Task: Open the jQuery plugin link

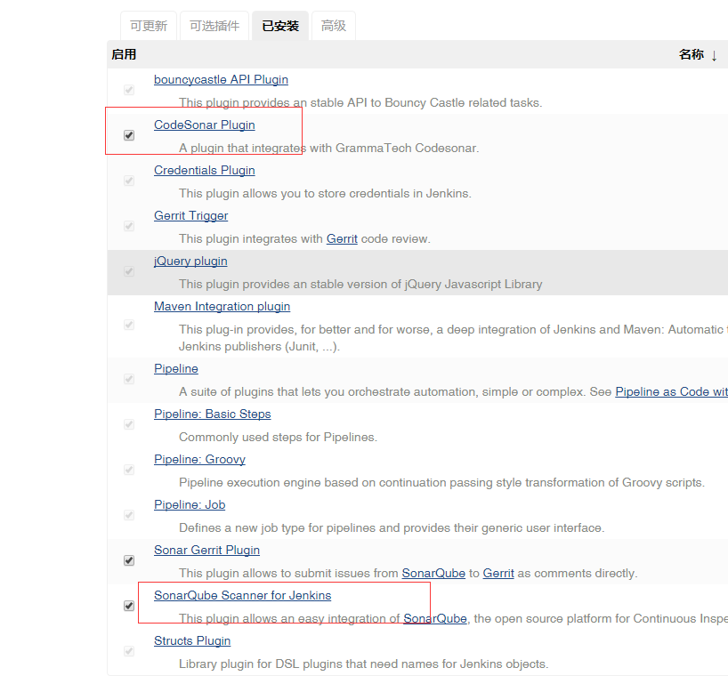Action: point(190,261)
